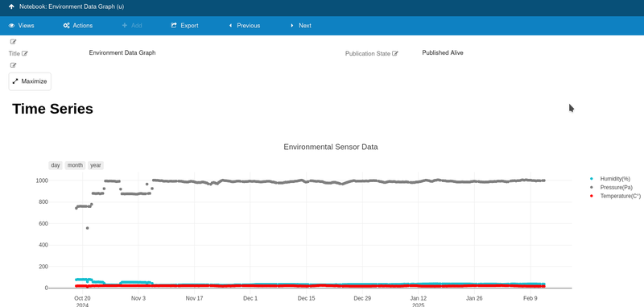
Task: Click the Dec 15 x-axis label
Action: (x=307, y=298)
